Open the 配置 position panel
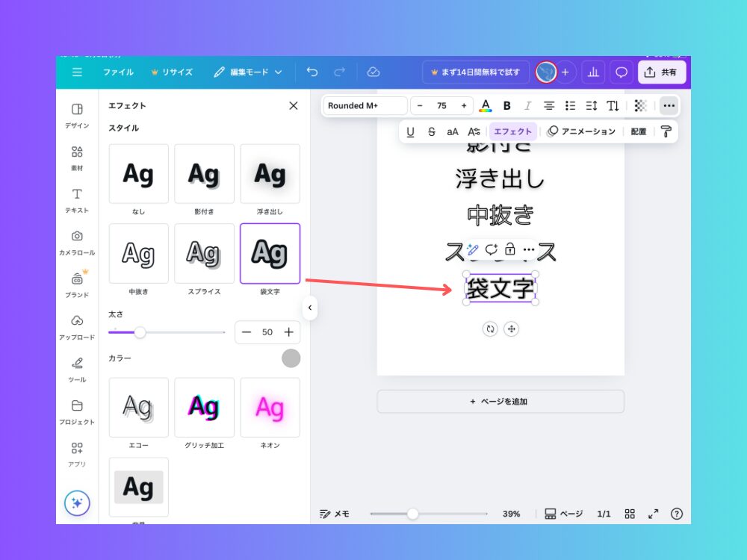 pos(639,132)
